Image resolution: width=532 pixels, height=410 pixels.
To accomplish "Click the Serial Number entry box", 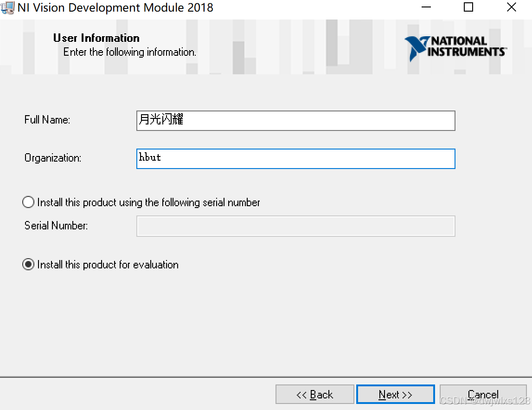I will click(295, 226).
